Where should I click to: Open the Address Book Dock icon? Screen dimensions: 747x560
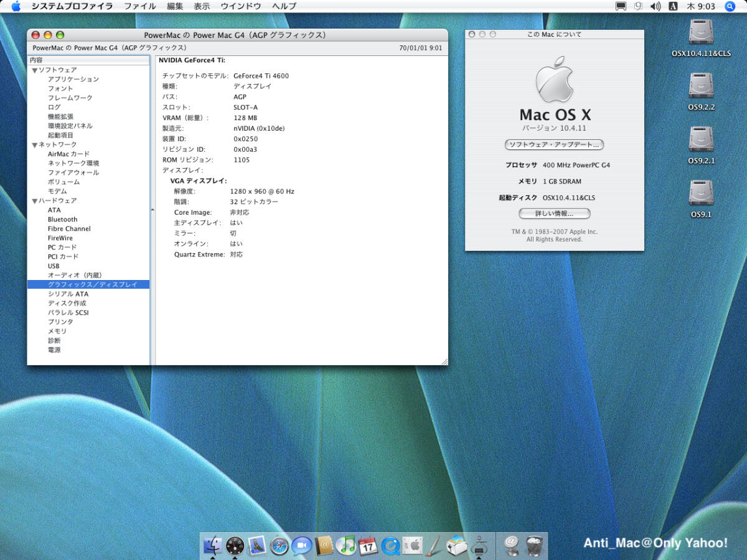[324, 546]
